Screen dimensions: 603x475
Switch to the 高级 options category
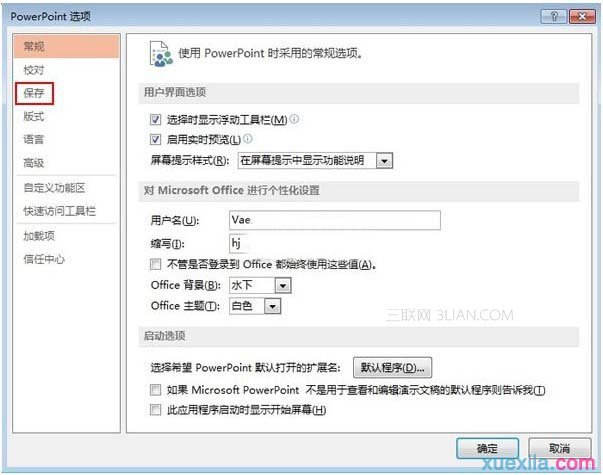34,163
